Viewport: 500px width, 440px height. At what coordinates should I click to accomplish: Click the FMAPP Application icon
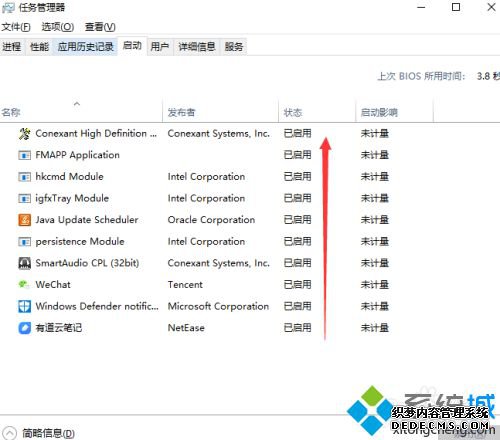pyautogui.click(x=24, y=155)
